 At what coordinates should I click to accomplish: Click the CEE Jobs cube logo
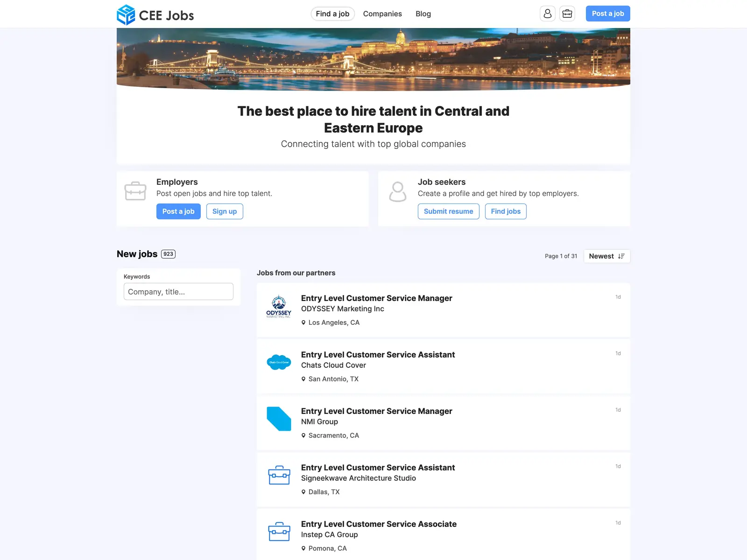click(x=126, y=14)
